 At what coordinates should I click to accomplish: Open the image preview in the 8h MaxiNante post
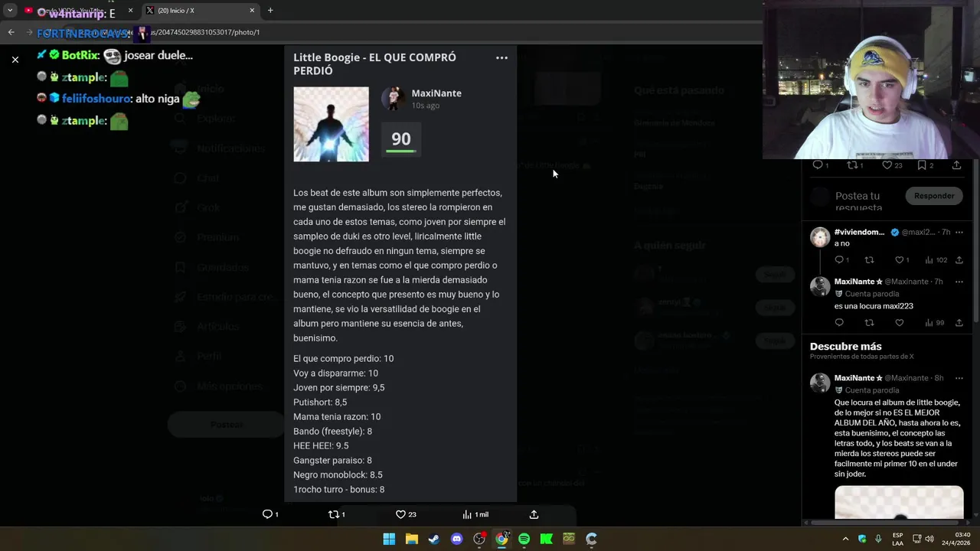coord(899,503)
